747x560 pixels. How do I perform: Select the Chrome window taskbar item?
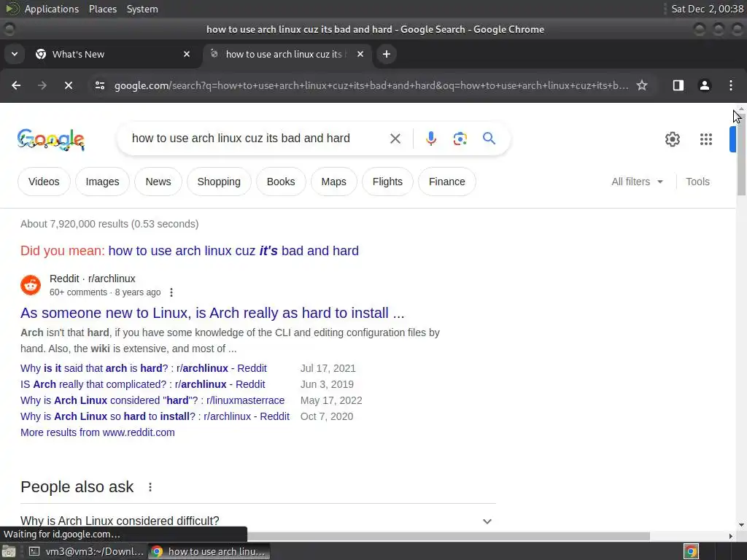[209, 551]
